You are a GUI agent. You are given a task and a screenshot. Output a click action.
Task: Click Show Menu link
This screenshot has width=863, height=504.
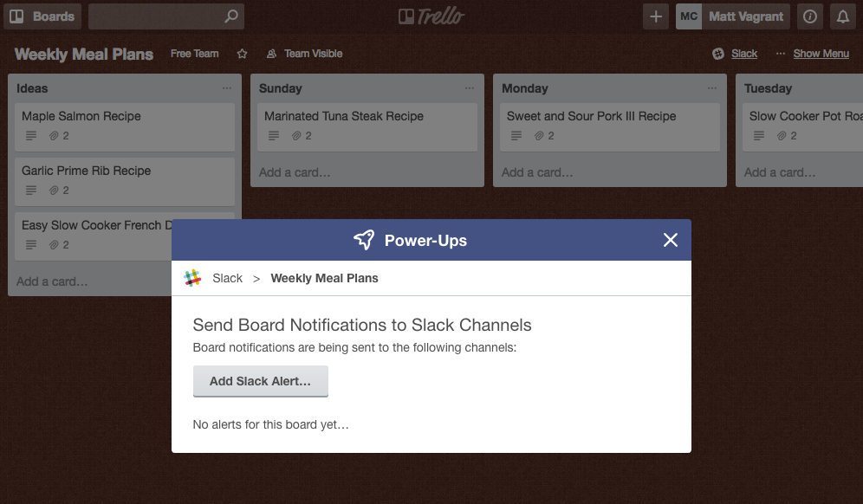[x=821, y=54]
